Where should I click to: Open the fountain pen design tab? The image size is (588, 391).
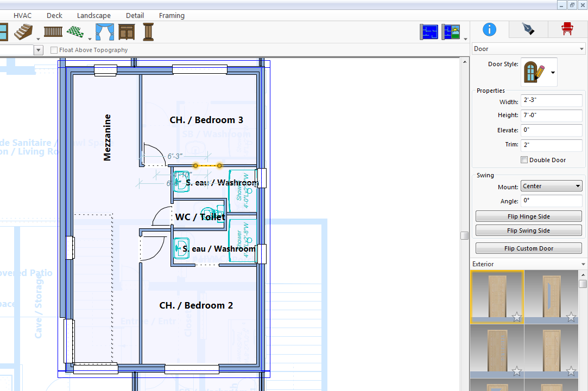point(528,29)
